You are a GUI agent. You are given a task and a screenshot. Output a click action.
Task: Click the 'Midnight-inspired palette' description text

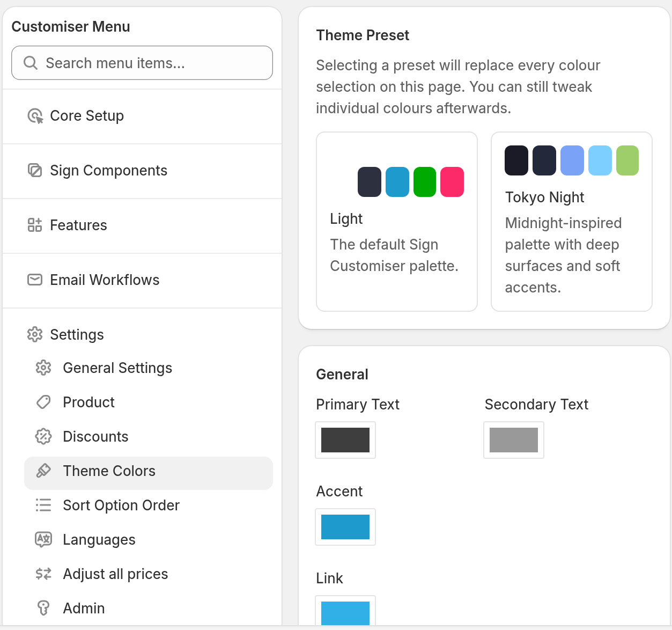click(563, 255)
